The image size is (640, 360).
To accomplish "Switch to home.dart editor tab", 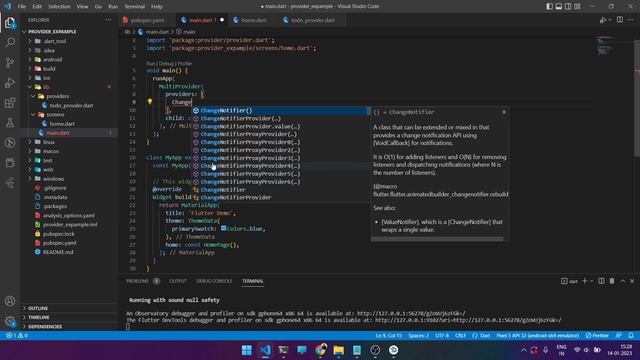I will click(253, 20).
